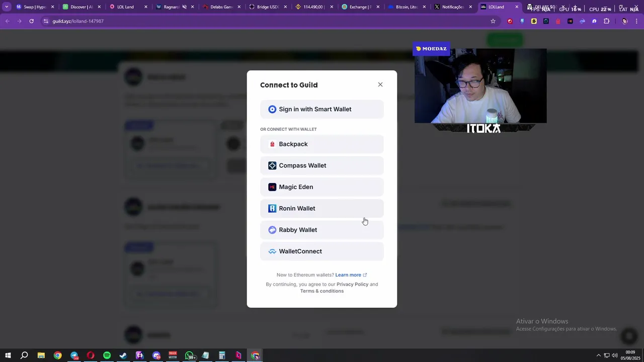Close the Swap | Hyper tab
The image size is (644, 362).
coord(52,7)
